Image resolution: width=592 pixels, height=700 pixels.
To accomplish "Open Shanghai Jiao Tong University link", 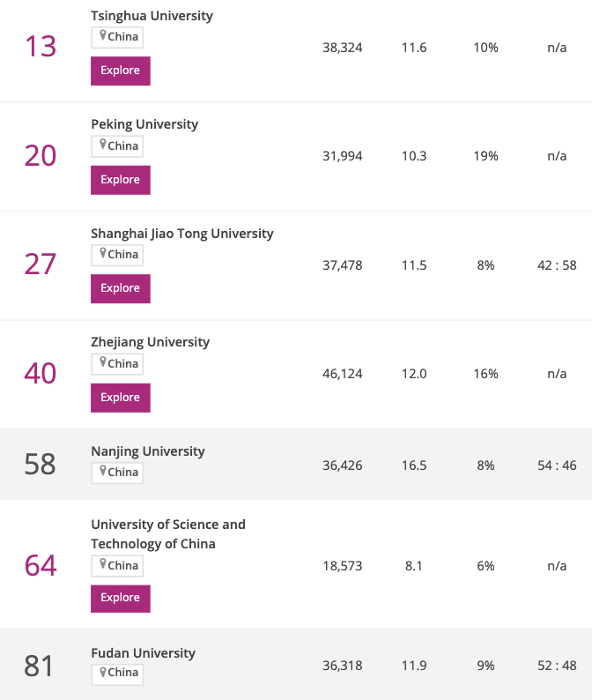I will tap(182, 234).
